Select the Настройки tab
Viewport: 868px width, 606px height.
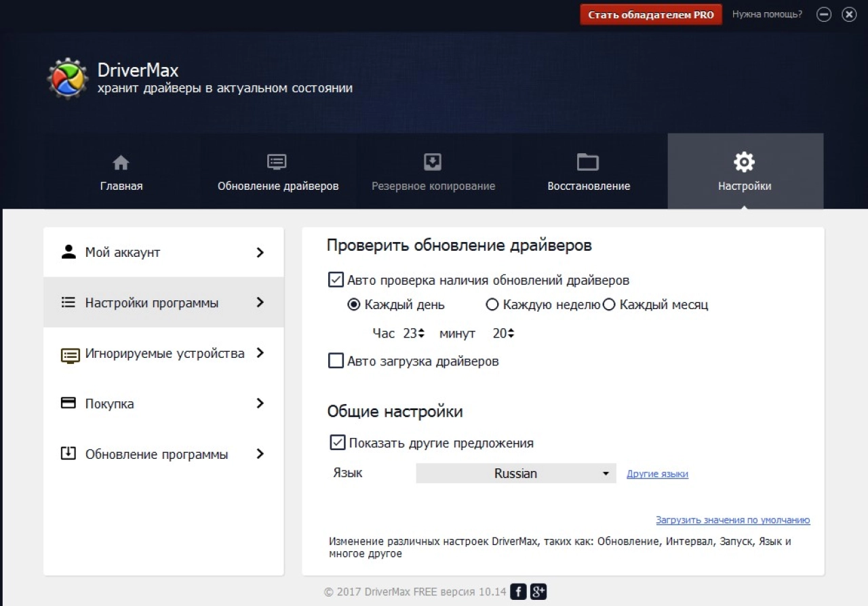tap(745, 171)
